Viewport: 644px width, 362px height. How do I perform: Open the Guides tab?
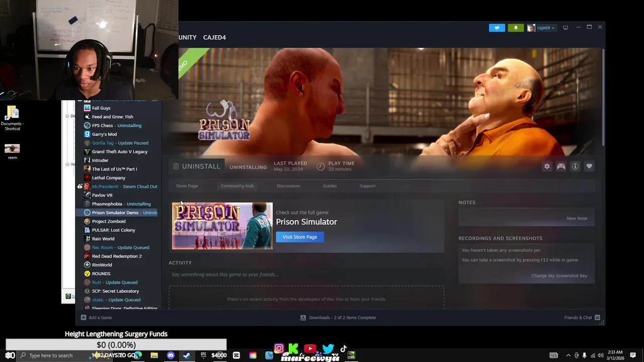(330, 186)
